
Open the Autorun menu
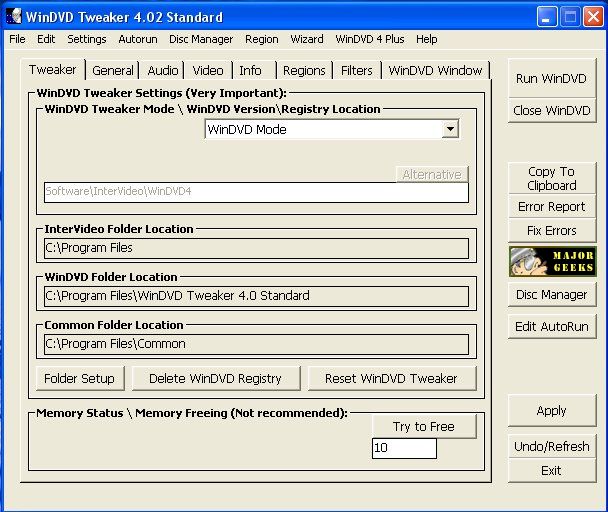pos(138,39)
